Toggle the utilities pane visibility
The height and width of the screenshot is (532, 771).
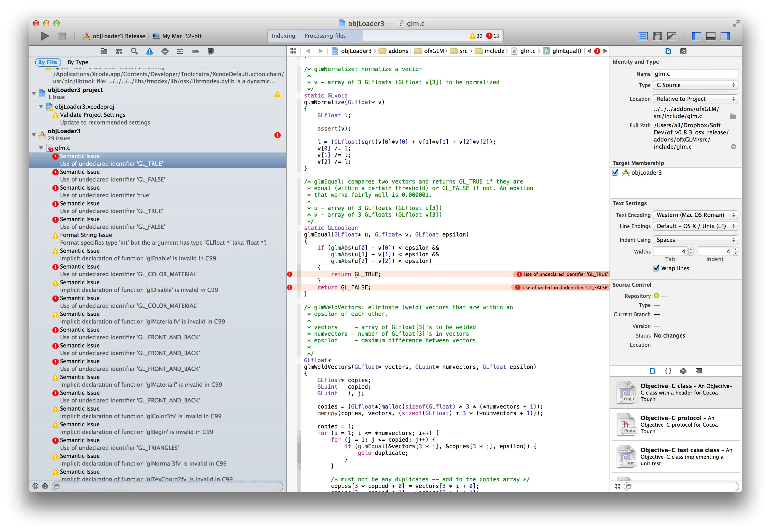pos(725,36)
